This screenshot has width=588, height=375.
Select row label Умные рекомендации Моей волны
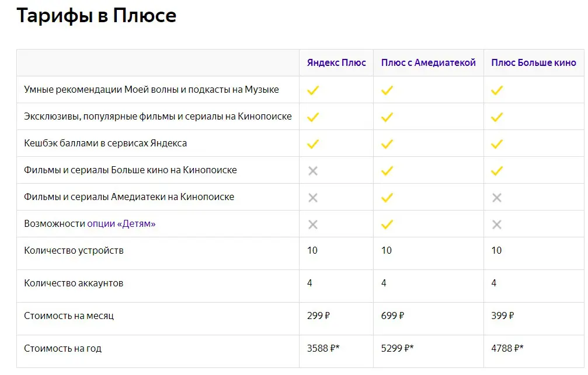pyautogui.click(x=151, y=90)
